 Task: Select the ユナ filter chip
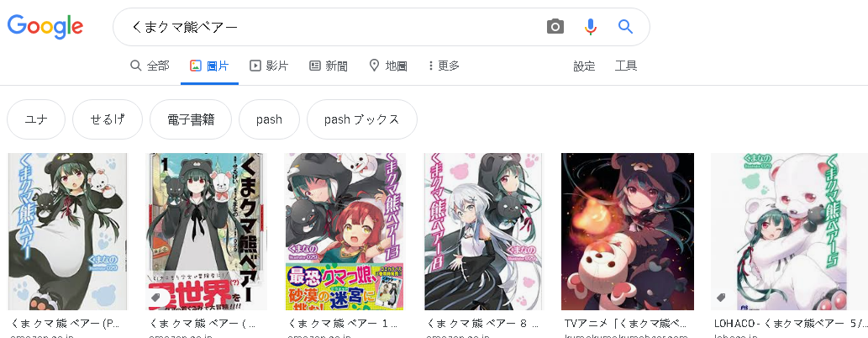click(36, 119)
